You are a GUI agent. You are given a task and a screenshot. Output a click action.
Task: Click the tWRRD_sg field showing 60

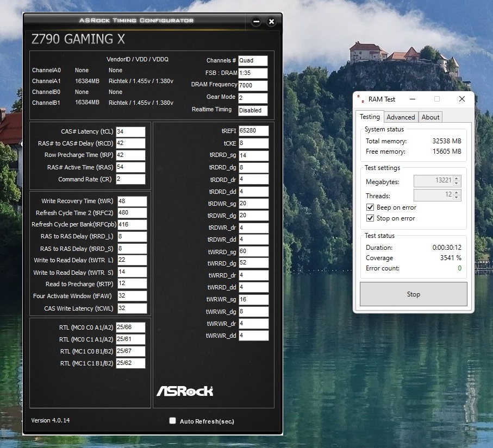click(253, 251)
